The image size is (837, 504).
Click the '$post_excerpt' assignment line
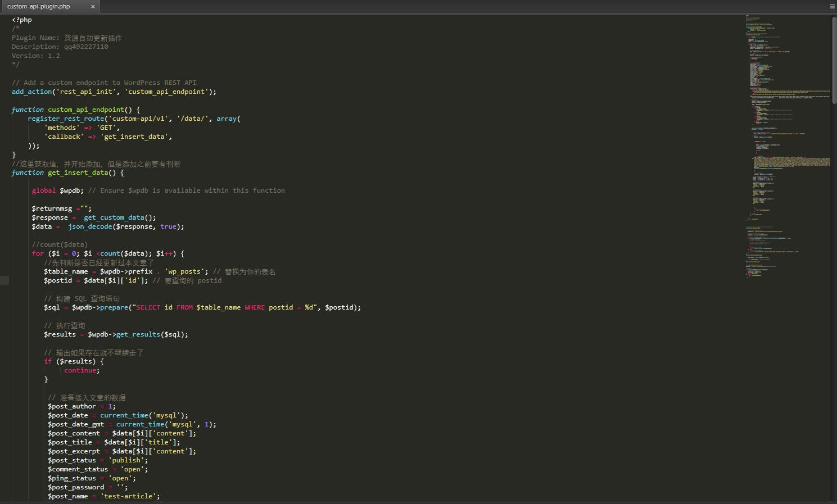pos(122,451)
